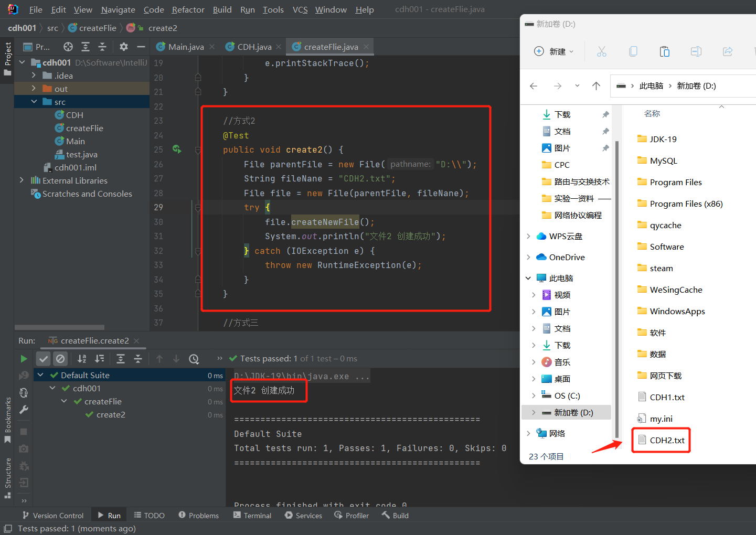
Task: Open the 新建 dropdown in Explorer
Action: (554, 51)
